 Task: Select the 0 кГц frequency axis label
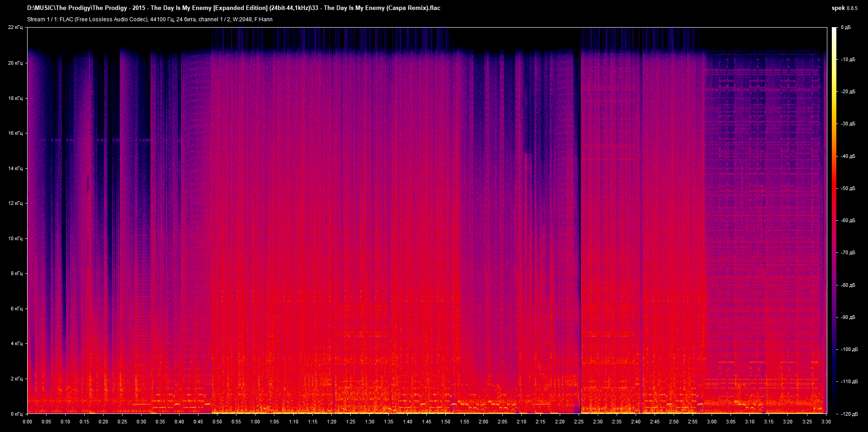pyautogui.click(x=16, y=414)
